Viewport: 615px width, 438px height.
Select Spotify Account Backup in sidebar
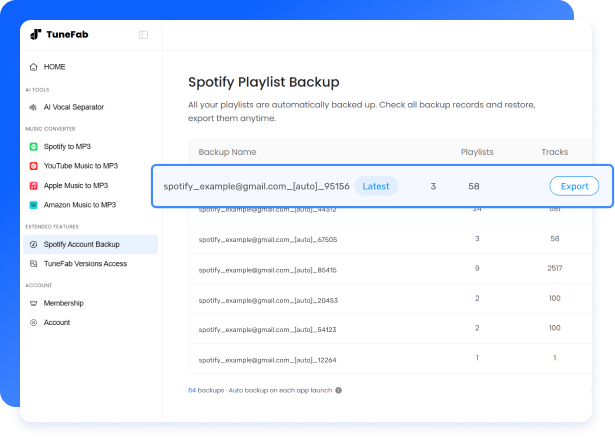point(91,244)
